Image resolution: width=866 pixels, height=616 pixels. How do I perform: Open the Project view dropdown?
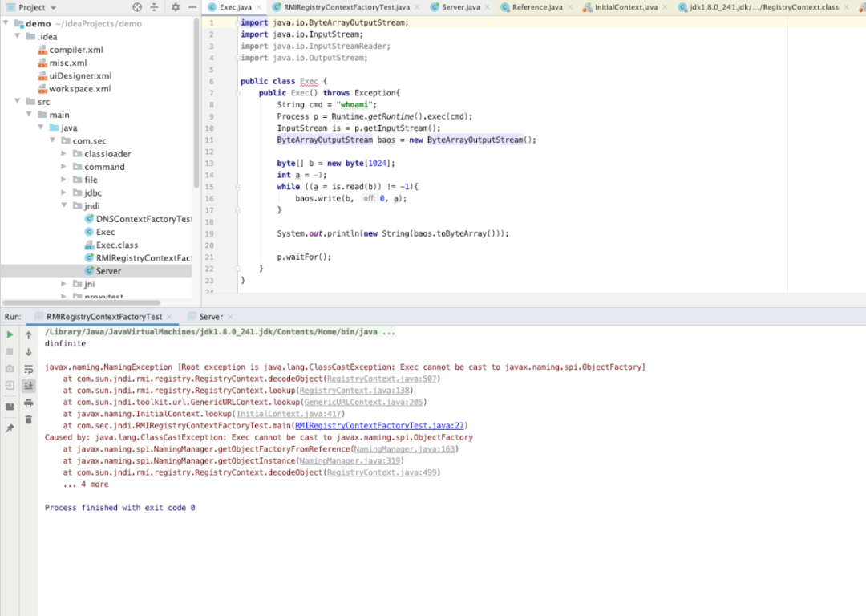click(31, 8)
